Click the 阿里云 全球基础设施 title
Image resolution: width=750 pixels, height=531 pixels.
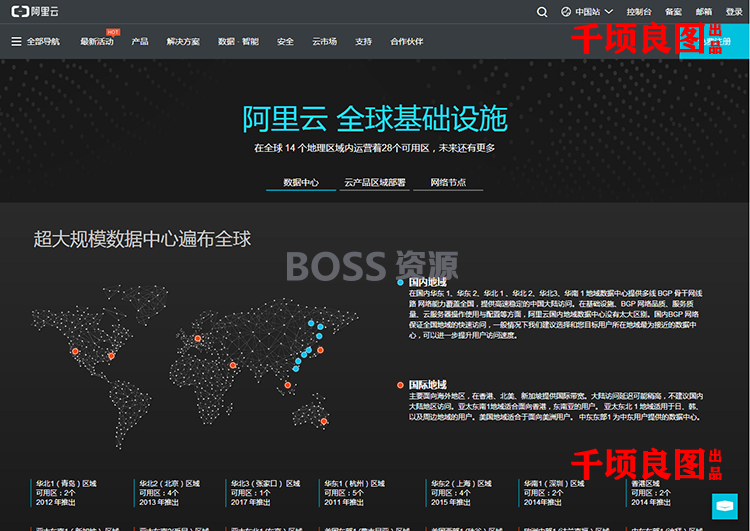tap(375, 118)
